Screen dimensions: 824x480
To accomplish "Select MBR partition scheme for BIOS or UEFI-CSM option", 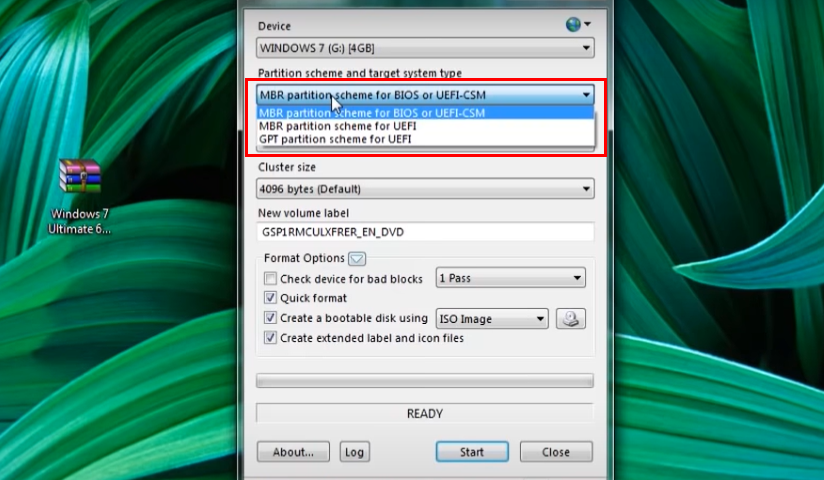I will [425, 113].
